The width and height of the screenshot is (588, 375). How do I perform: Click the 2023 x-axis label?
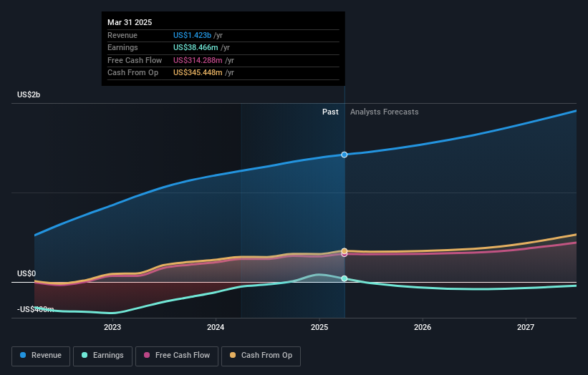tap(112, 328)
